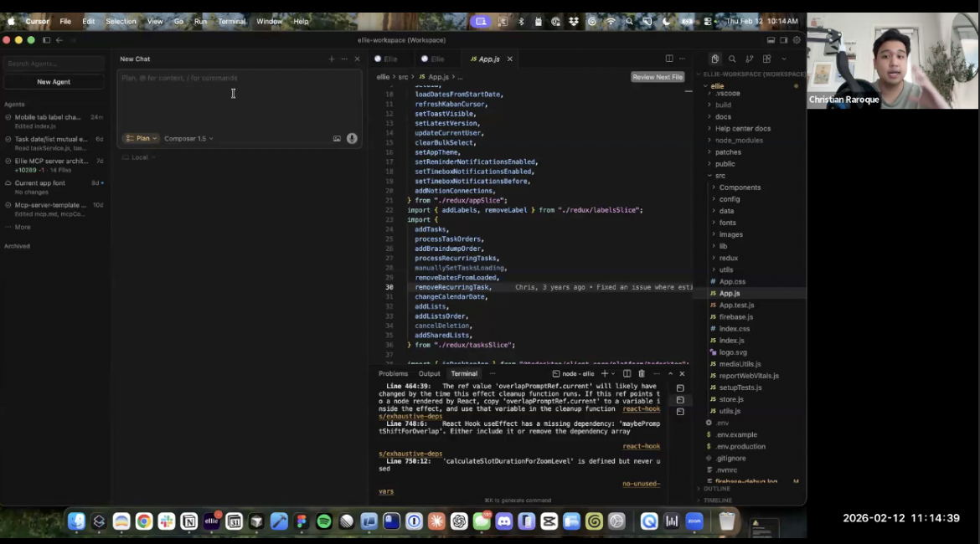Start a new chat with the plus icon

pyautogui.click(x=332, y=59)
